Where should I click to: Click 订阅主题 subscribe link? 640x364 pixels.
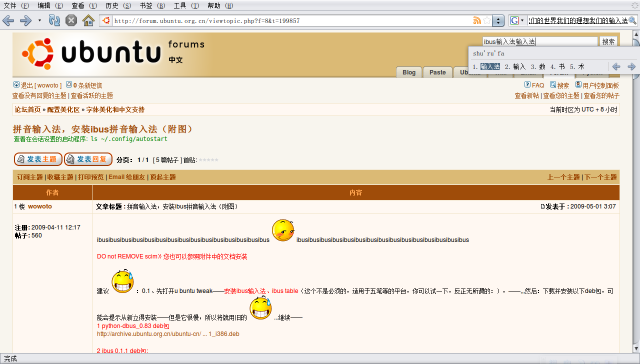(x=30, y=177)
